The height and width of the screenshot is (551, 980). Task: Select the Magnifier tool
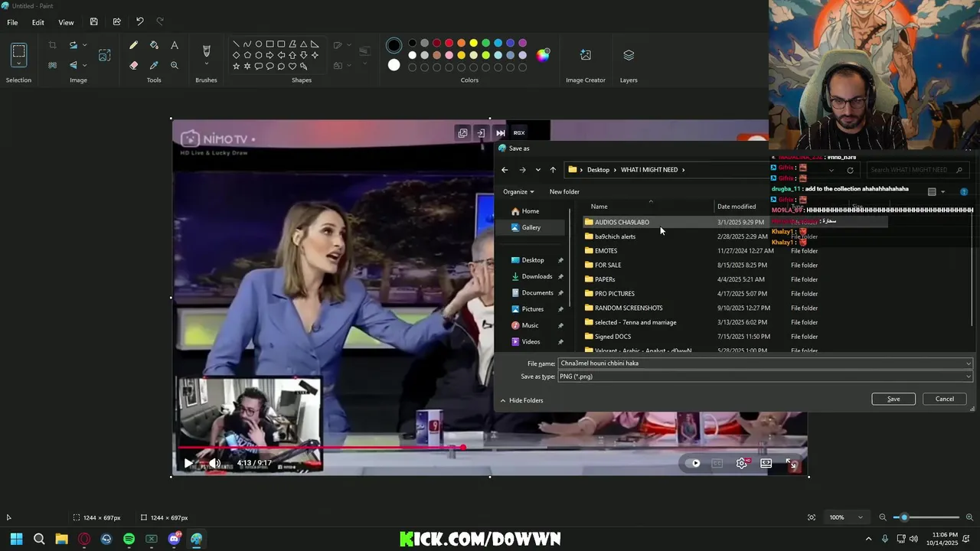point(175,66)
